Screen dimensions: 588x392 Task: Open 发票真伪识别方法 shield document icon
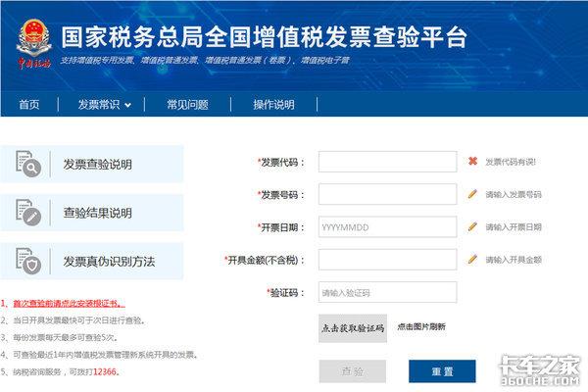click(28, 261)
